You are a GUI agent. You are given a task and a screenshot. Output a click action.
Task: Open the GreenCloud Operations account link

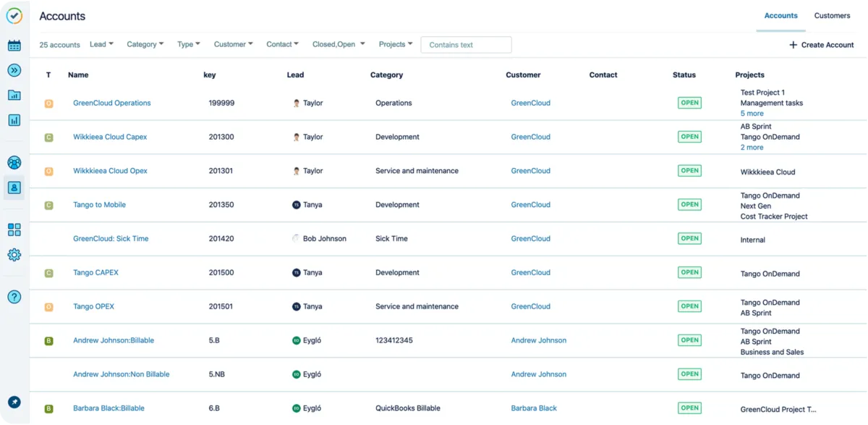point(112,103)
